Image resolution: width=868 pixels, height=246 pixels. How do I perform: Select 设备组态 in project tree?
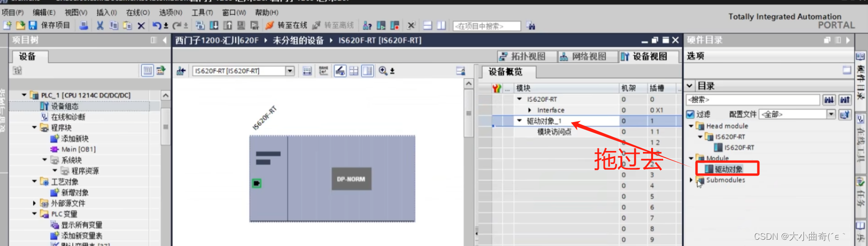click(65, 106)
